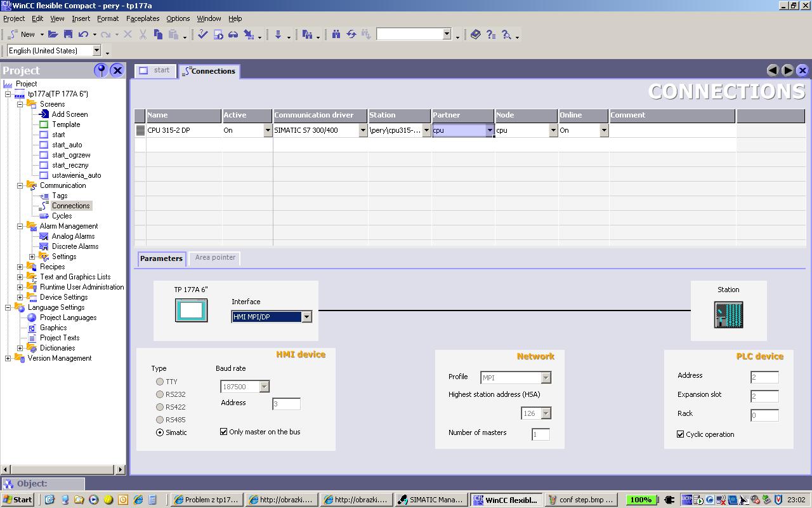Open the Partner cell dropdown
Viewport: 812px width, 508px height.
tap(490, 130)
